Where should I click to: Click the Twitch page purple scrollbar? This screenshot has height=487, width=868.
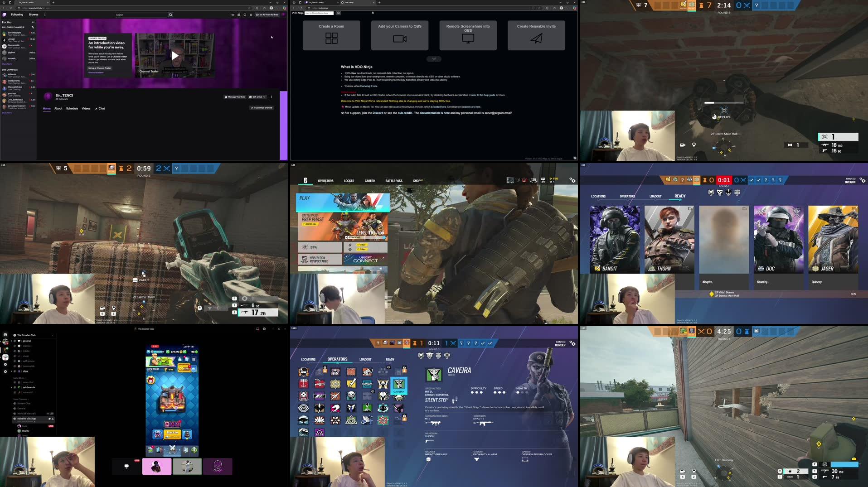[283, 125]
